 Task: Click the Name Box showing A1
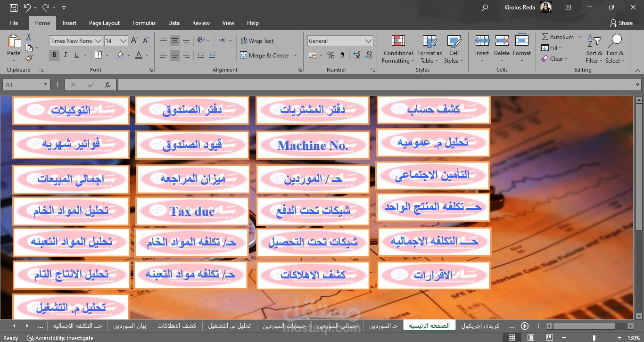click(22, 85)
